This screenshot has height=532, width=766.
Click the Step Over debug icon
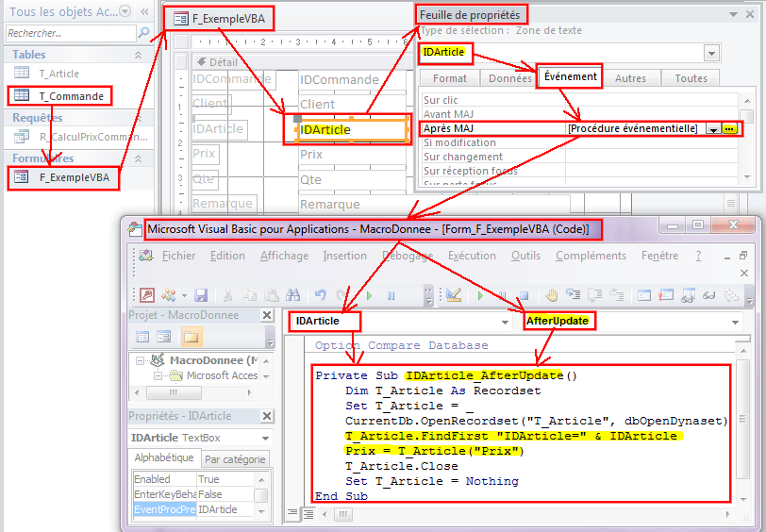point(595,295)
